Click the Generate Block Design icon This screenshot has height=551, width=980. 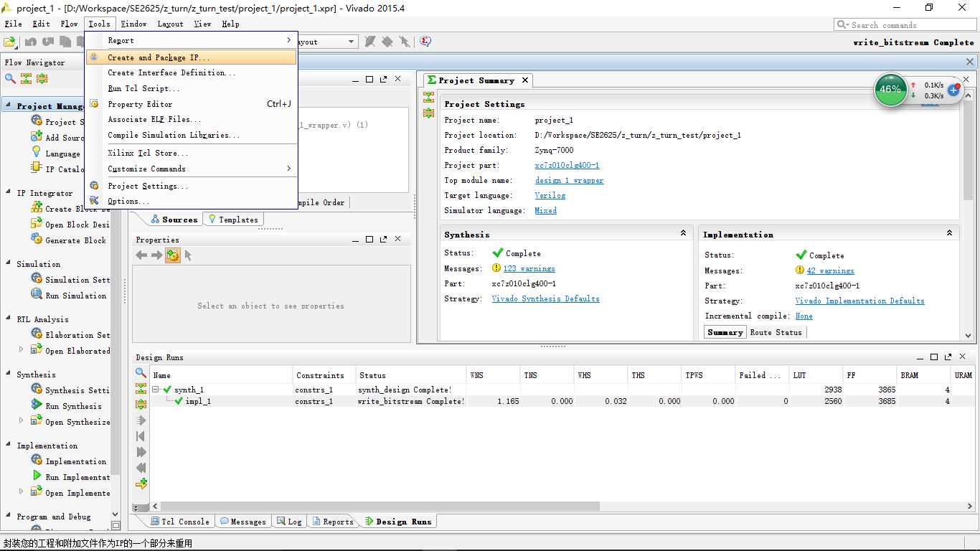(x=37, y=240)
